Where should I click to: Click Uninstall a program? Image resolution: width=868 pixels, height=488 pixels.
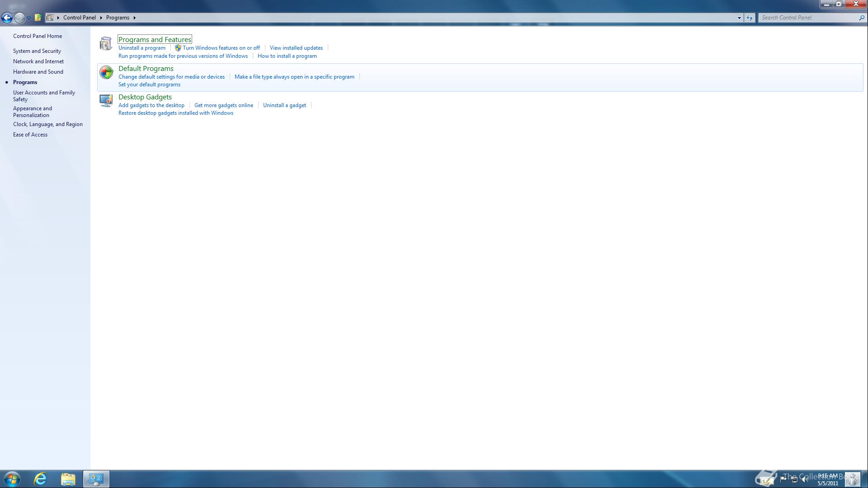(x=142, y=48)
